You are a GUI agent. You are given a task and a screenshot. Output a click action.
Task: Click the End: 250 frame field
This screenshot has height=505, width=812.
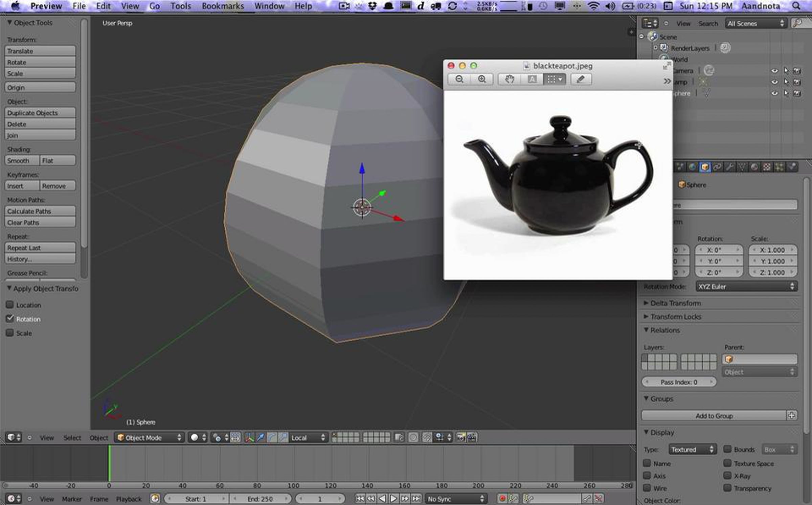click(x=260, y=499)
